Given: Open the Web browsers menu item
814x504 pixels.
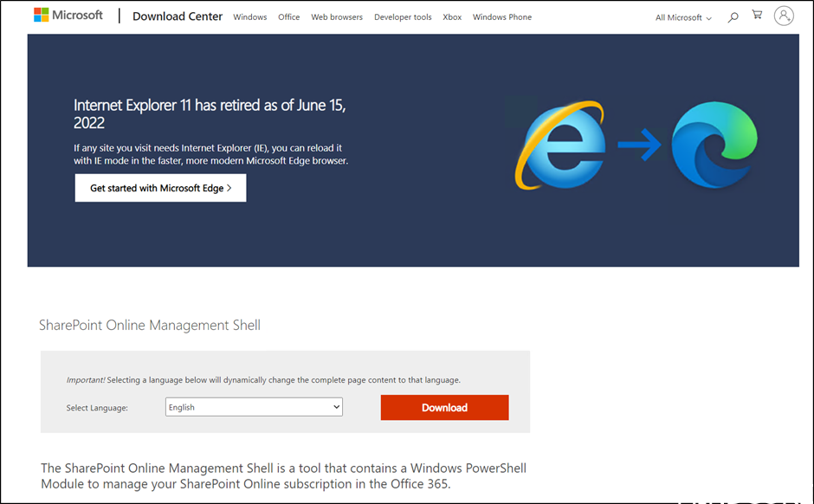Looking at the screenshot, I should 337,17.
